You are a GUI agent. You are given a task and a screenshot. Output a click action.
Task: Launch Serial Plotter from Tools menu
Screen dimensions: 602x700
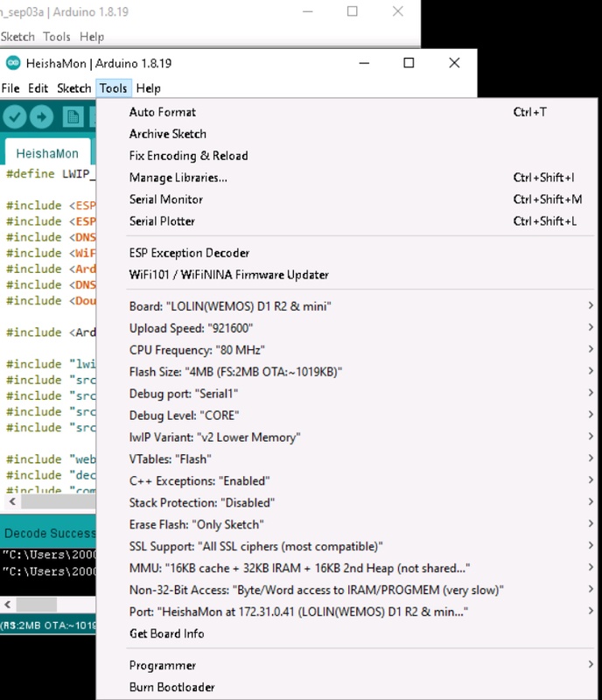point(347,221)
